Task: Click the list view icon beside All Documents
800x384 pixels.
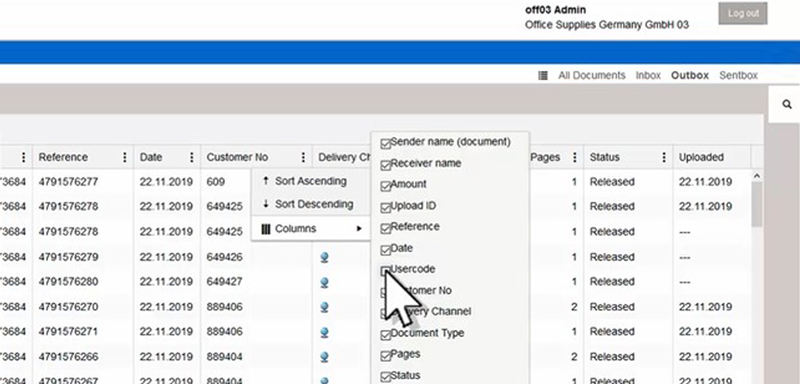Action: [x=543, y=75]
